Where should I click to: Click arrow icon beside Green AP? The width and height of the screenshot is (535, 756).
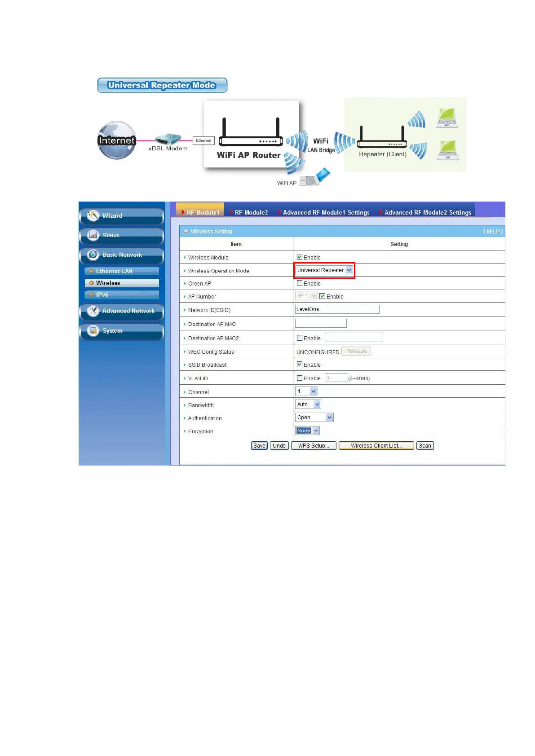click(185, 283)
